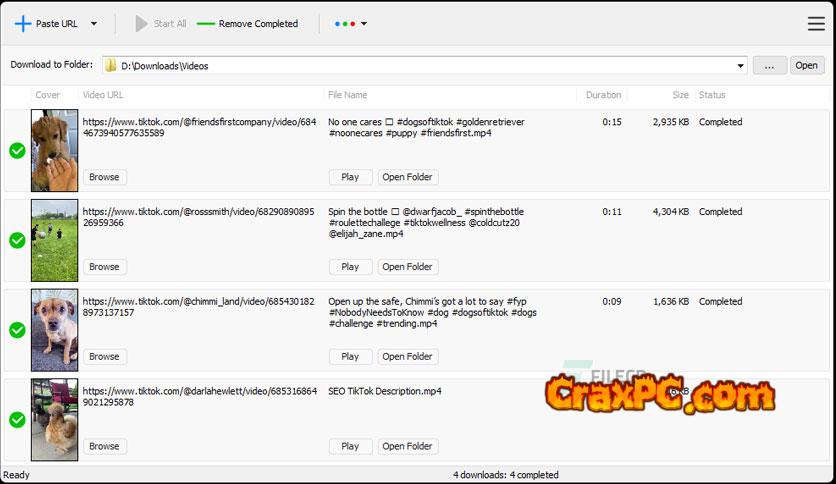Click green checkmark of chimmi_land row

coord(18,330)
